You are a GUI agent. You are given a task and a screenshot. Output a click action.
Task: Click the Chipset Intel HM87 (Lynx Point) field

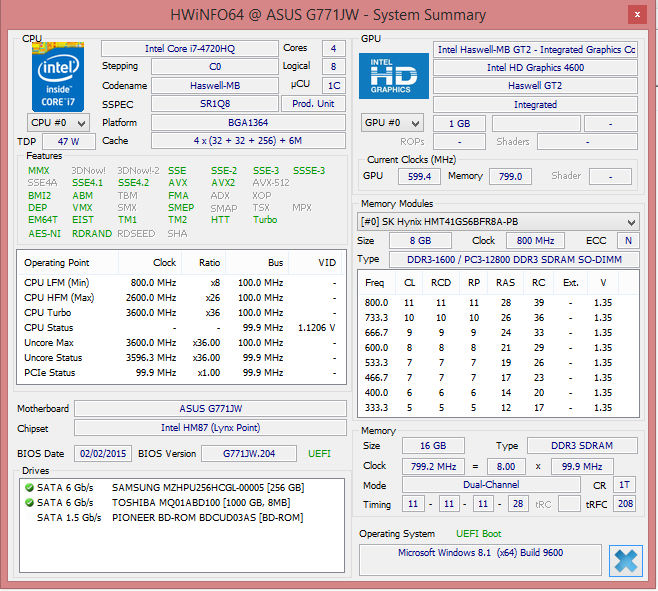click(210, 428)
